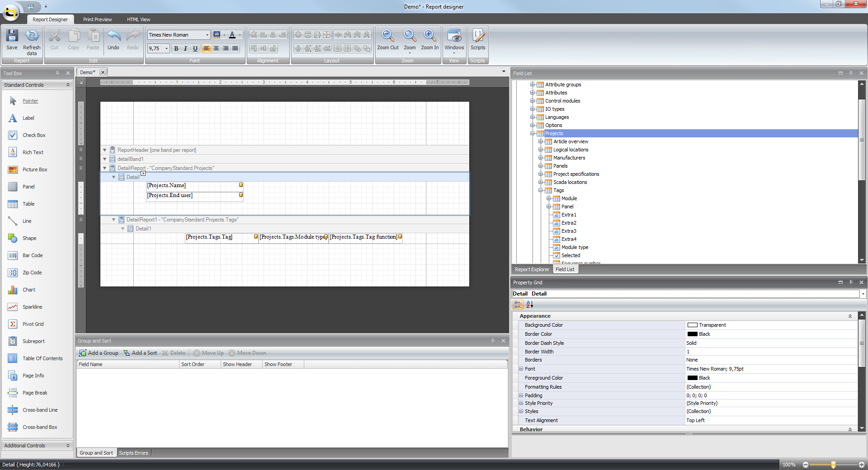Image resolution: width=868 pixels, height=470 pixels.
Task: Collapse the Projects node in Field List
Action: (x=533, y=133)
